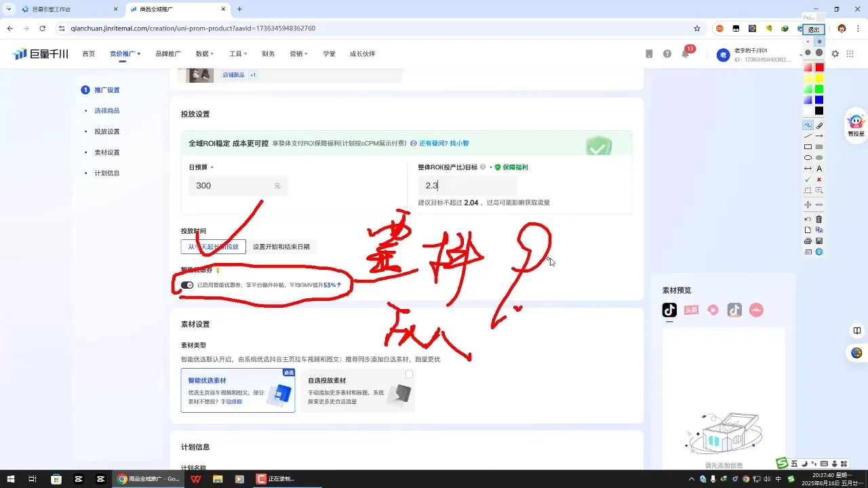The height and width of the screenshot is (488, 868).
Task: Click the 设置开始和结束日期 button
Action: [282, 247]
